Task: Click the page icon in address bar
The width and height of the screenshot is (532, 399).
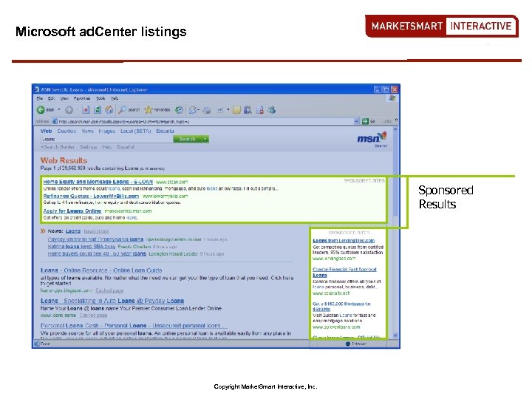Action: [55, 121]
